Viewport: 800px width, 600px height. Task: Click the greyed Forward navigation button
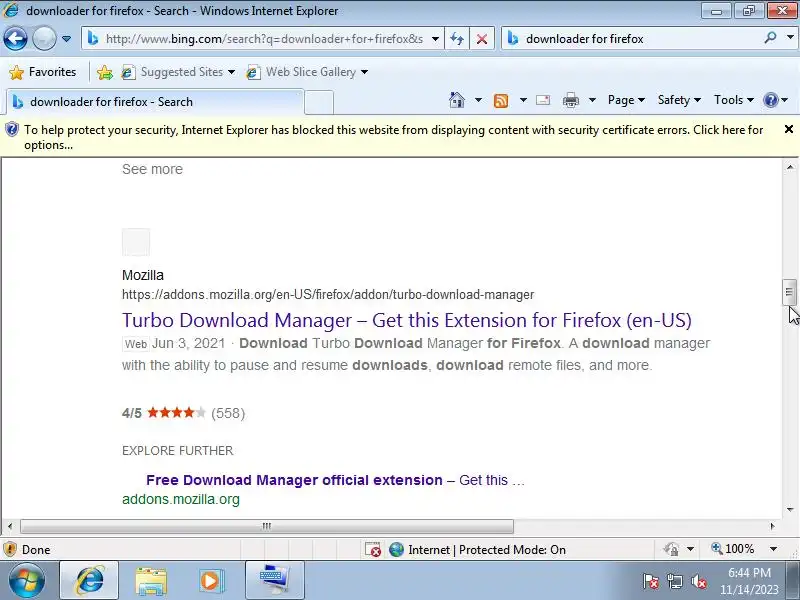click(x=44, y=38)
